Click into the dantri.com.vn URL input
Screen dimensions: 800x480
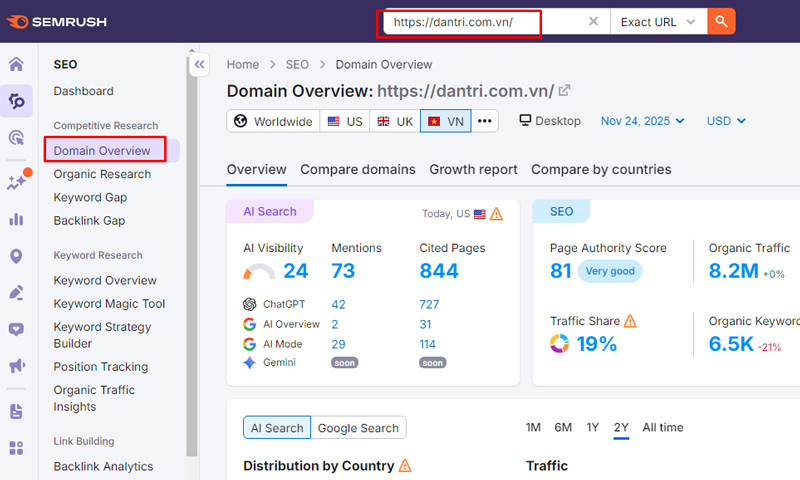(480, 22)
